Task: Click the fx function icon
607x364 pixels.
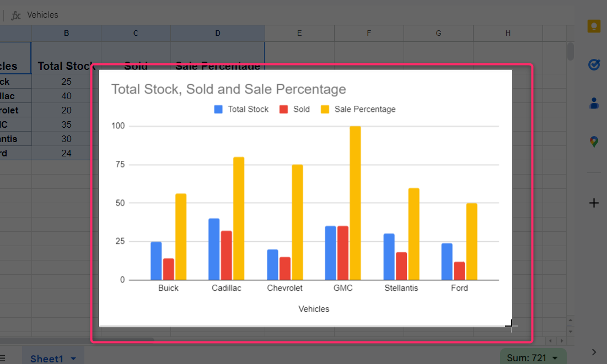Action: (x=16, y=15)
